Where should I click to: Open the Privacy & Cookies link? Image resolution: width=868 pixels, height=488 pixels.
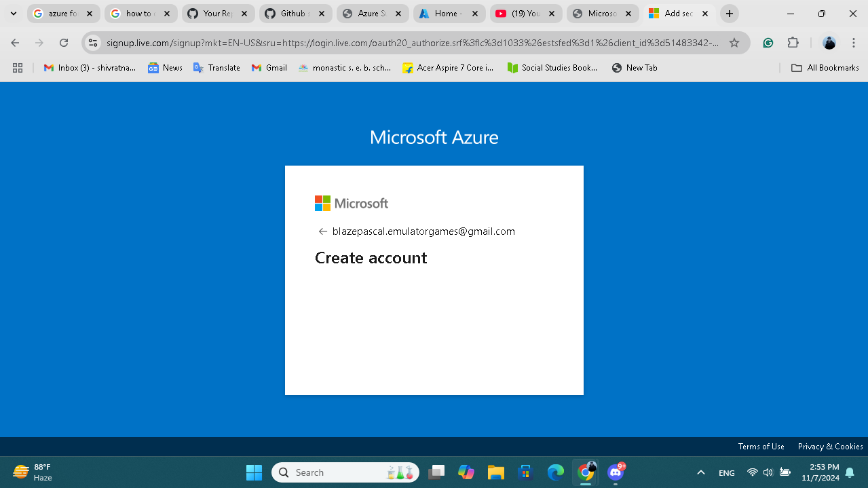(829, 446)
